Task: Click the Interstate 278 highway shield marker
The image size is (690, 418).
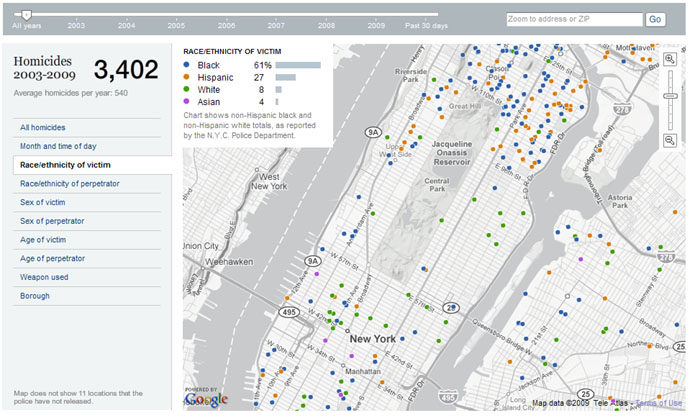Action: point(667,257)
